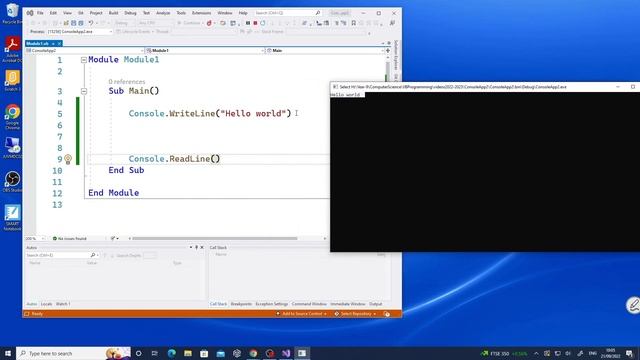640x360 pixels.
Task: Open the Help menu
Action: point(243,13)
